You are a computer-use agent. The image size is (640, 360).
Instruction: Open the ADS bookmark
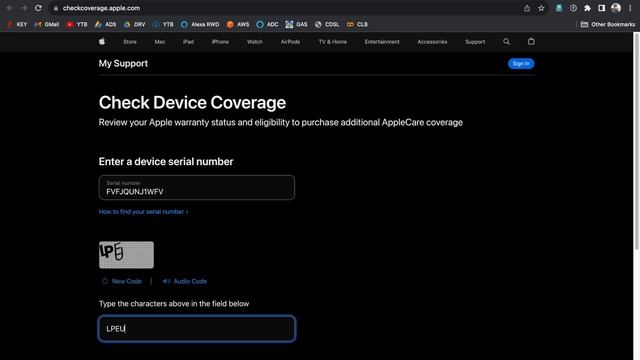(105, 24)
